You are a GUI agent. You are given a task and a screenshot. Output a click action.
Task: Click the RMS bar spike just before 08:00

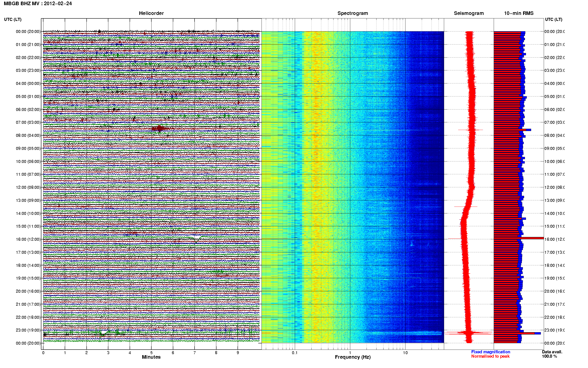[x=512, y=130]
